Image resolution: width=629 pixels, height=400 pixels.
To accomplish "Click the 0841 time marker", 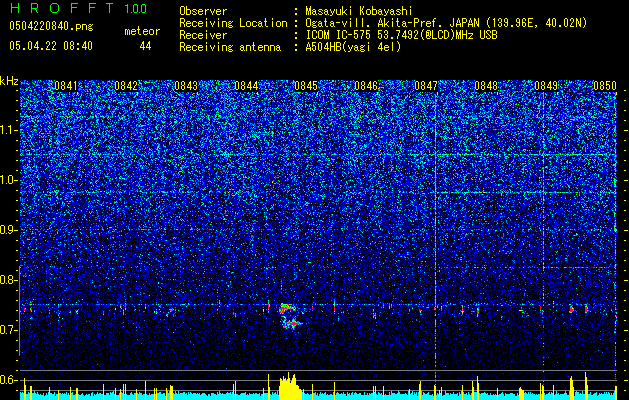I will click(66, 86).
